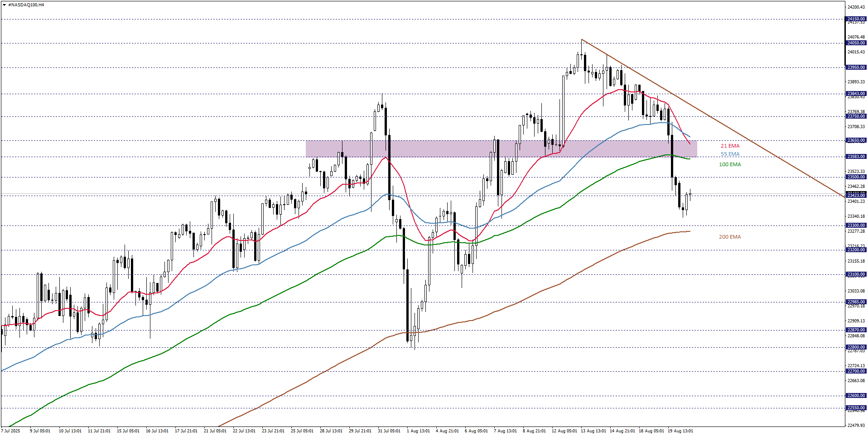The width and height of the screenshot is (868, 436).
Task: Click the 23893.33 price scale value
Action: click(856, 82)
